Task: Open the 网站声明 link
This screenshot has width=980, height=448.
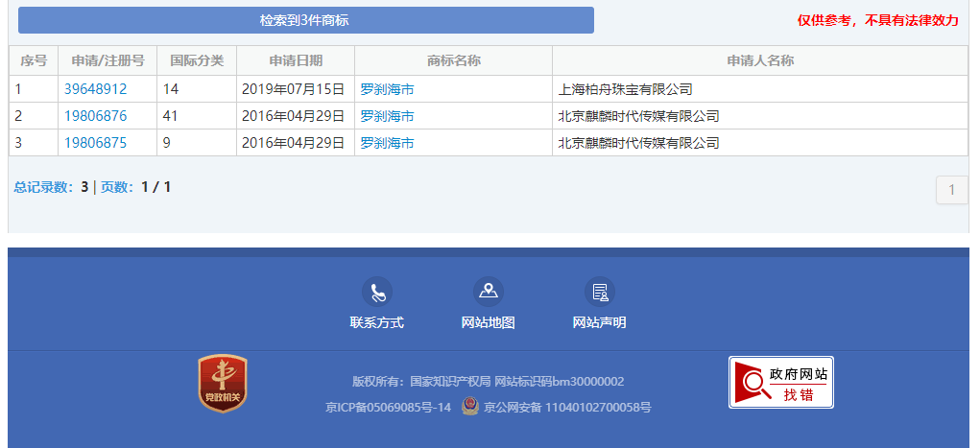Action: pos(599,323)
